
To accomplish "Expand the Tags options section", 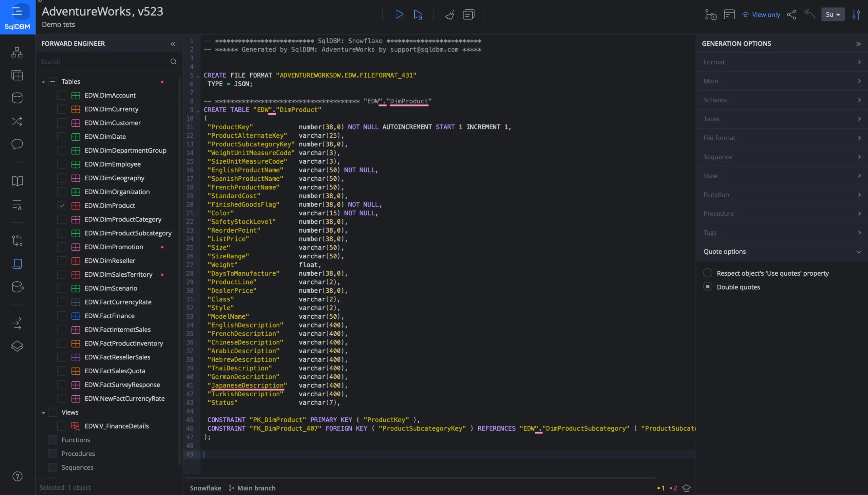I will (x=781, y=233).
